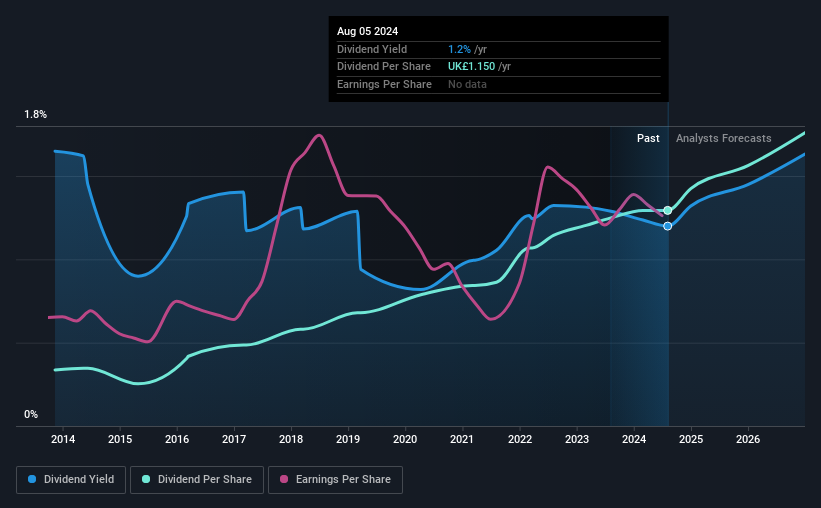Click the Past section label

point(648,138)
